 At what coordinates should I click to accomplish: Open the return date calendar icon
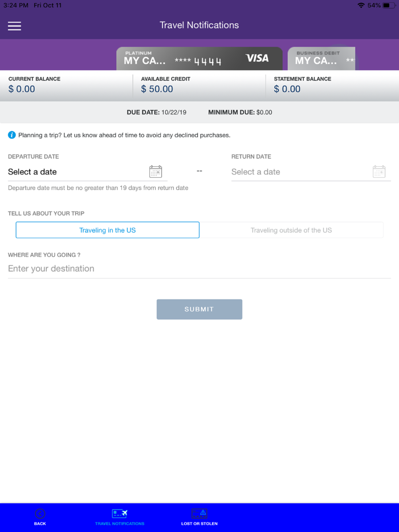(x=379, y=171)
